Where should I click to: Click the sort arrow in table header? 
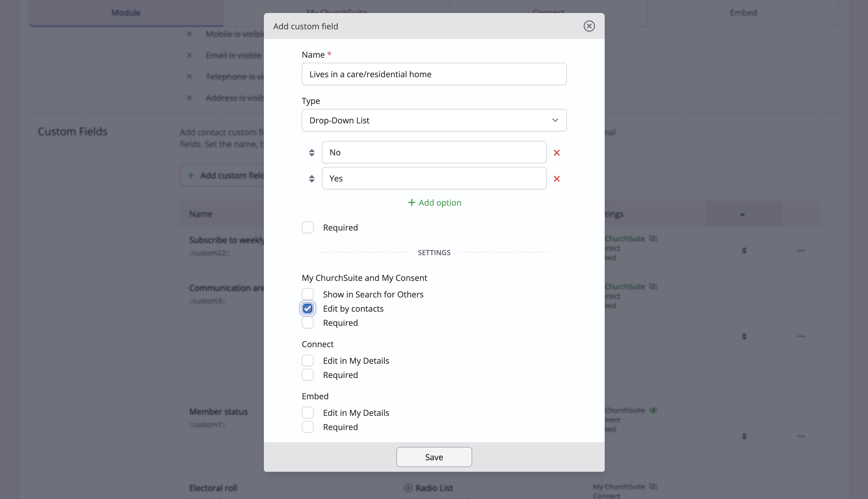coord(742,215)
